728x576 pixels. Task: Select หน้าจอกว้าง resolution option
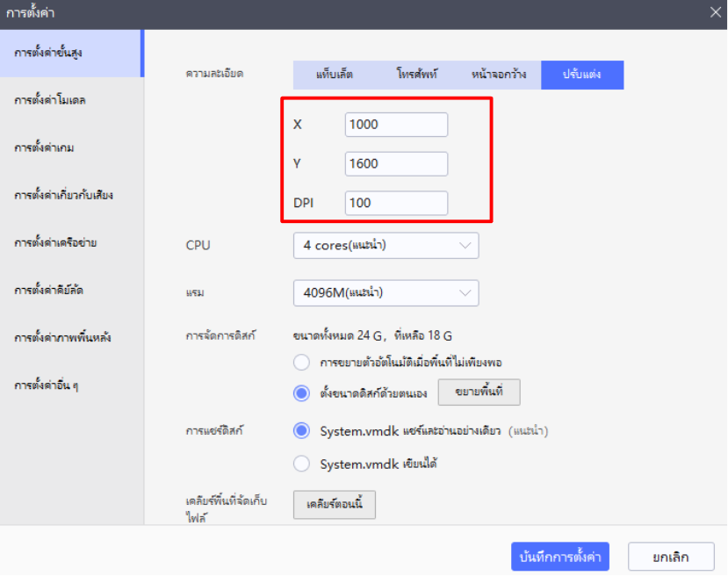tap(499, 75)
